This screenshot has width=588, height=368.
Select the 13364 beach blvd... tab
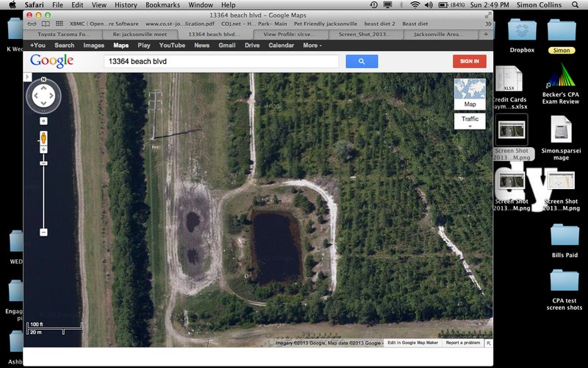(x=214, y=34)
